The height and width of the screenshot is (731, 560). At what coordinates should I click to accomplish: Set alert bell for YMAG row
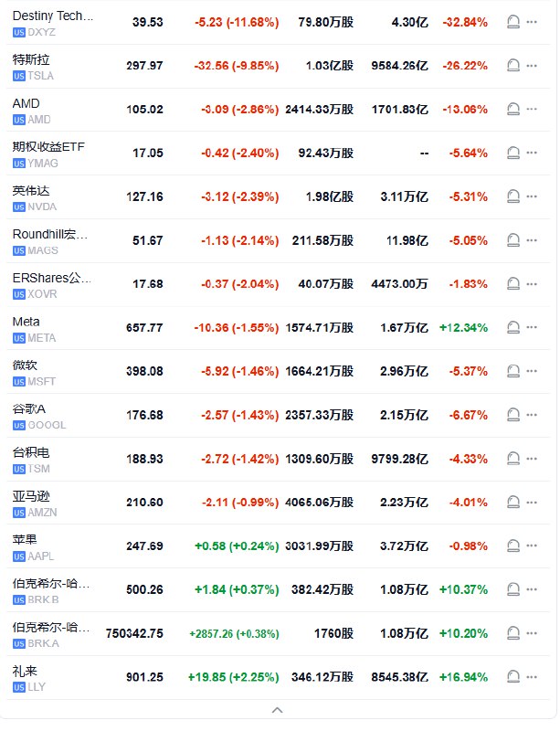[x=512, y=153]
